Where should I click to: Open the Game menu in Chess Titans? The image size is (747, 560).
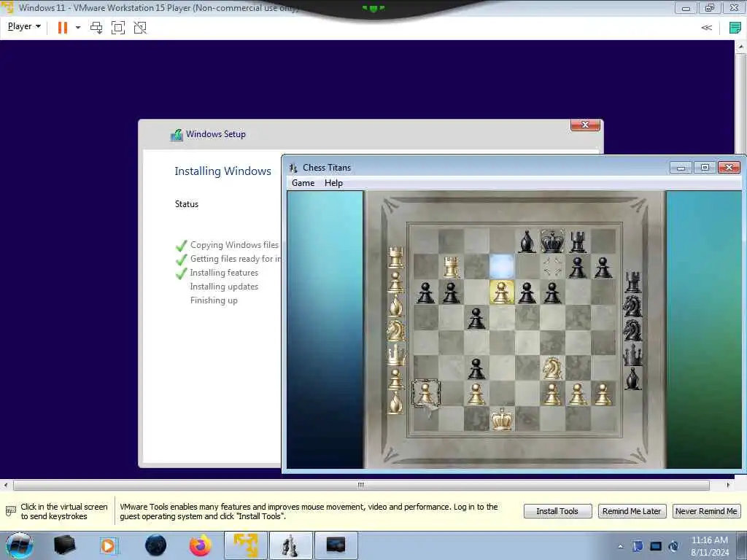[303, 183]
